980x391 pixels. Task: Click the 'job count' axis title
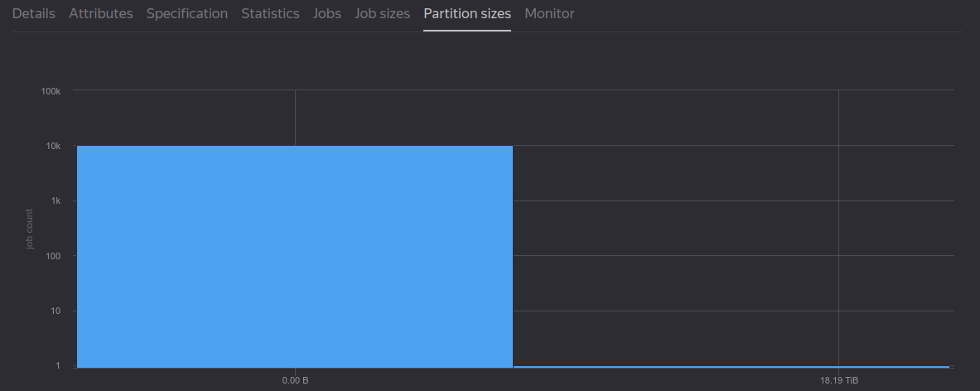30,229
